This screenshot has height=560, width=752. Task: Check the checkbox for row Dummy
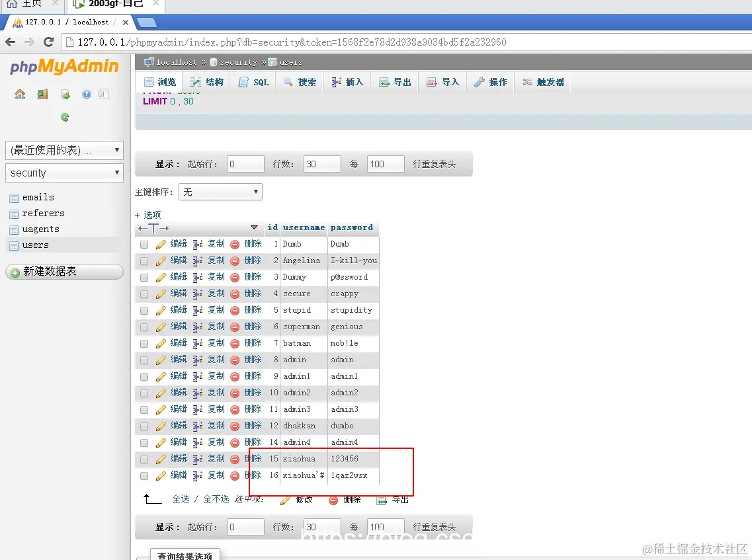point(144,278)
